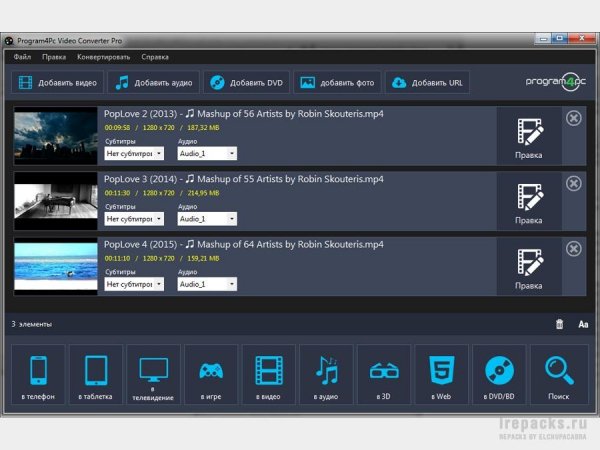Expand Audio_1 dropdown for PopLove 3
This screenshot has width=600, height=450.
207,219
